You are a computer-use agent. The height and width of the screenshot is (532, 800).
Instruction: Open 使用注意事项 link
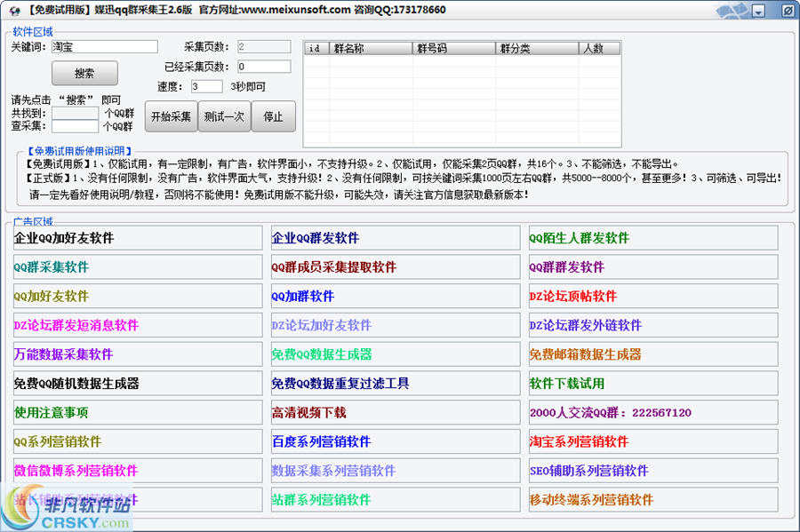(x=138, y=412)
